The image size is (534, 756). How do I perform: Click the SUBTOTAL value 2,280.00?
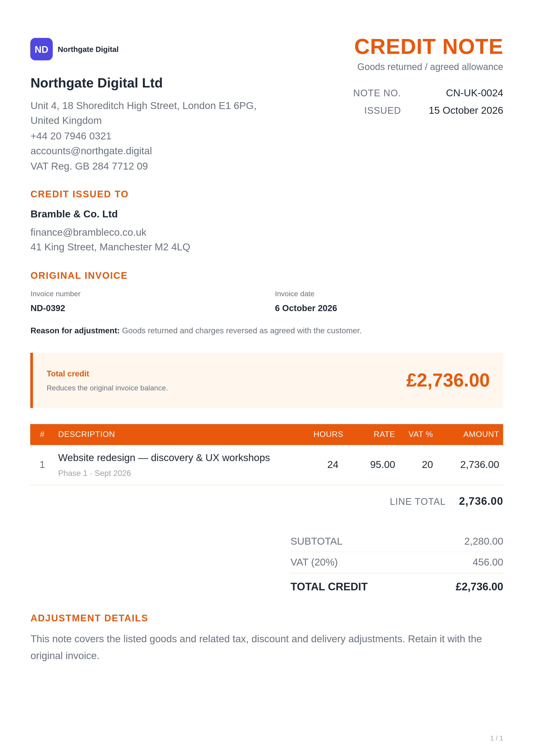(483, 541)
